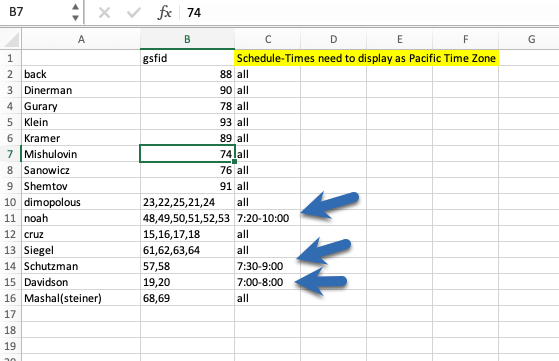Click cell containing Mishulovin

(x=81, y=154)
